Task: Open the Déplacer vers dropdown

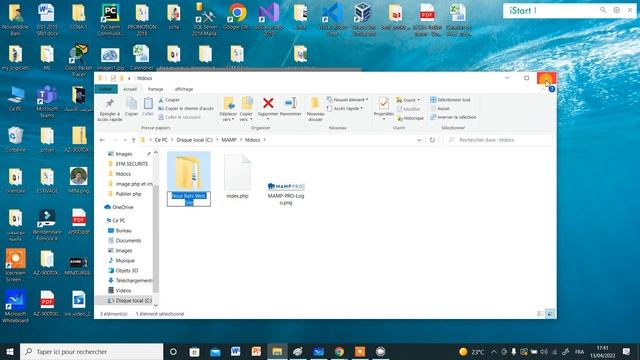Action: pyautogui.click(x=228, y=117)
